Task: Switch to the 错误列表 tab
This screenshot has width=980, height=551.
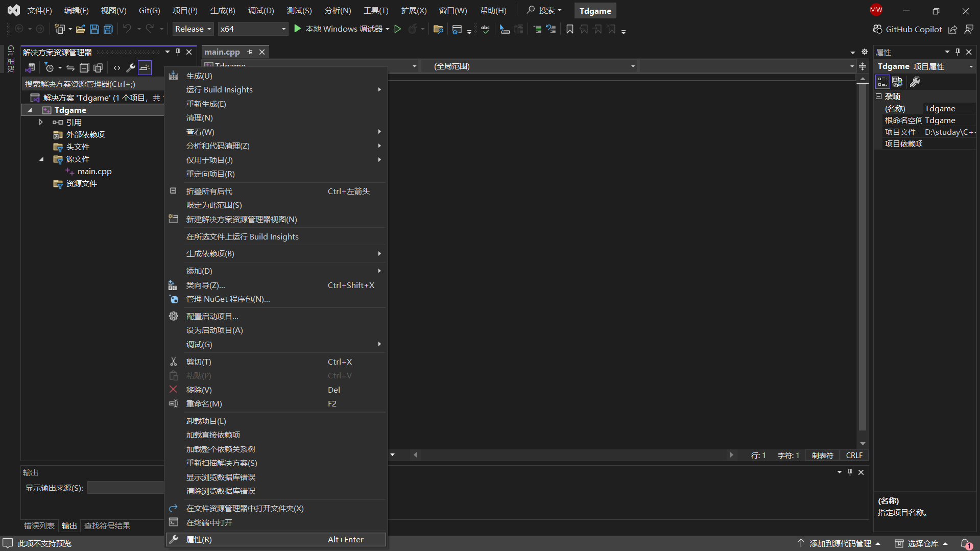Action: (39, 526)
